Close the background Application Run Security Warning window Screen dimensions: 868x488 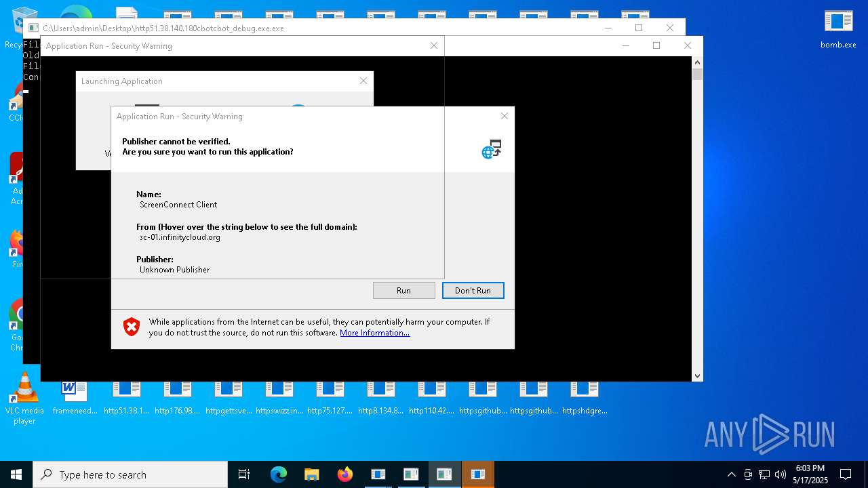[434, 45]
